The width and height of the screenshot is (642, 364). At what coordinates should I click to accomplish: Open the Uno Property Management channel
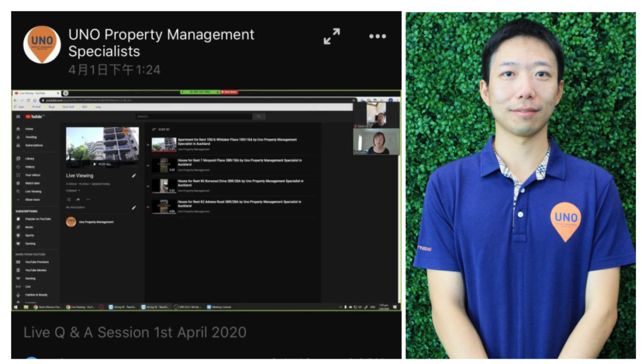[90, 222]
